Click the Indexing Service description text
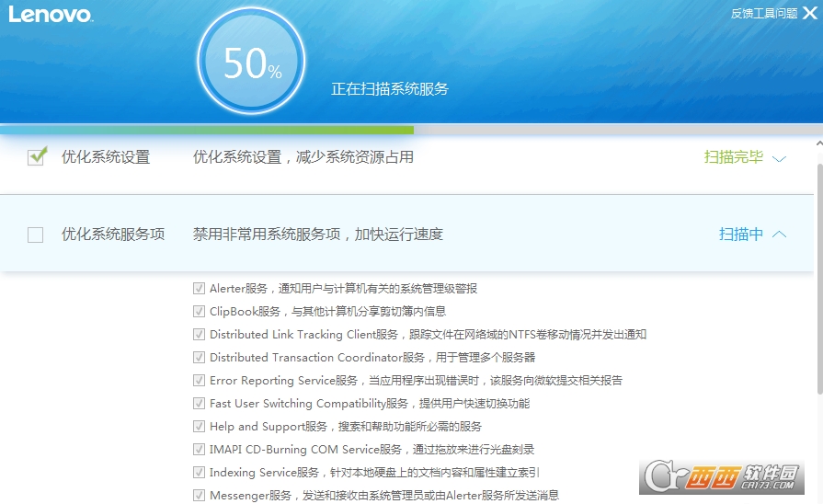Screen dimensions: 823x504 click(374, 473)
